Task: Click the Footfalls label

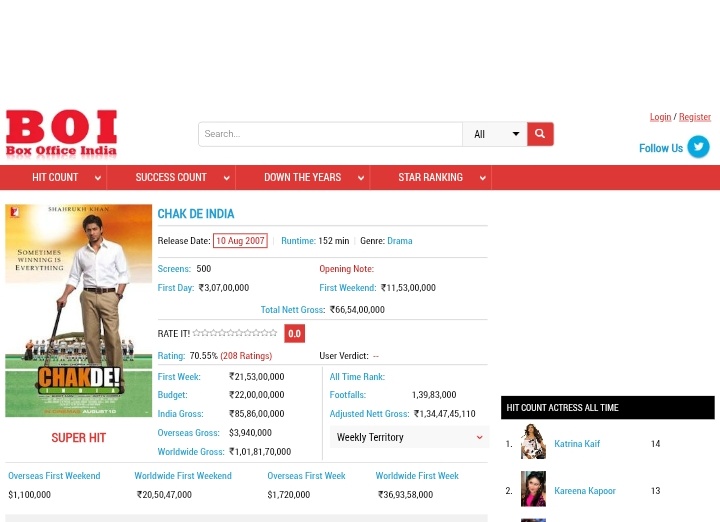Action: 348,395
